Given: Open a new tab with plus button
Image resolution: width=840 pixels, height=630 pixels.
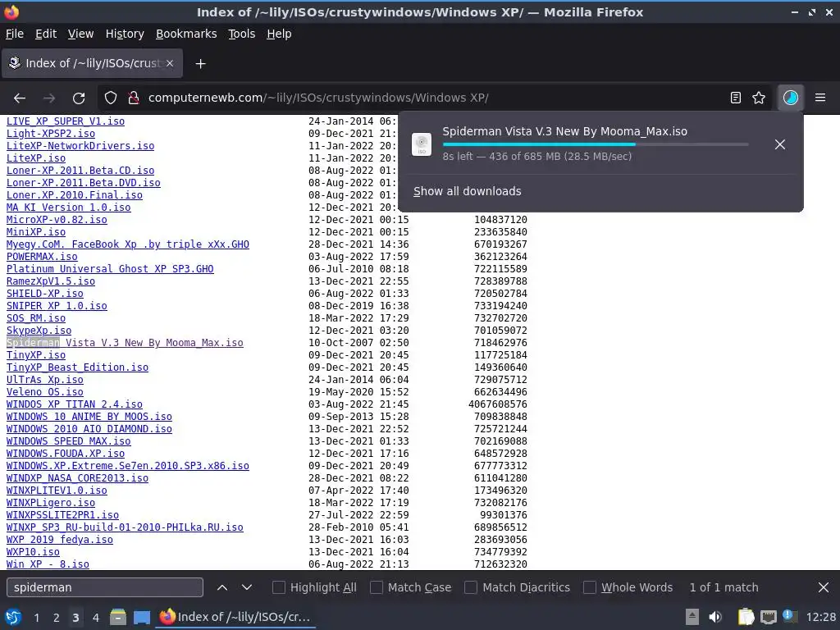Looking at the screenshot, I should click(x=200, y=64).
